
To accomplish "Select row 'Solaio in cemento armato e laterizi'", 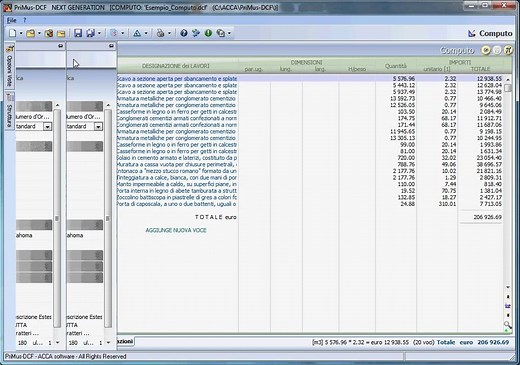I will tap(310, 158).
